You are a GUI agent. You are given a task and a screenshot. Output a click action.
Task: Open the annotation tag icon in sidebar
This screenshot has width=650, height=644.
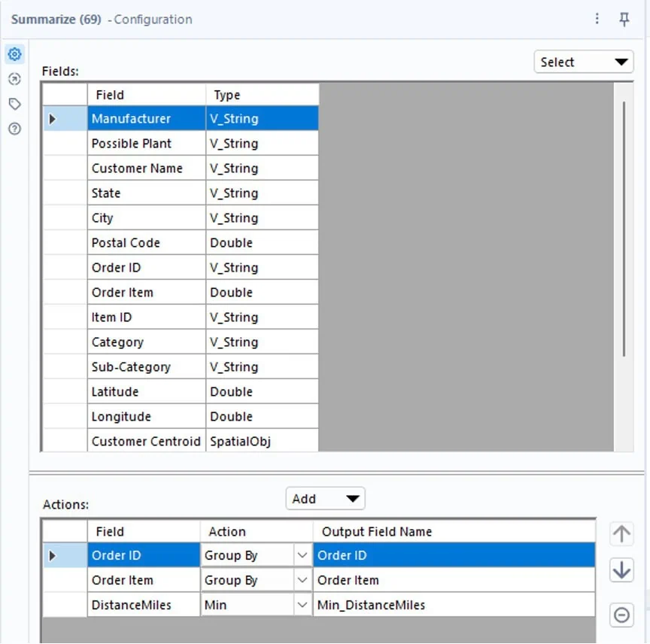click(14, 104)
